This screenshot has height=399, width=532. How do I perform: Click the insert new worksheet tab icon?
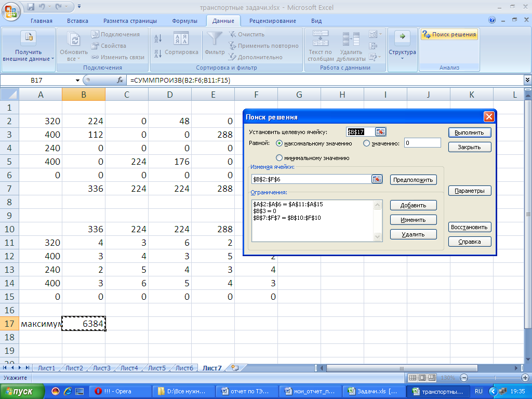click(235, 368)
